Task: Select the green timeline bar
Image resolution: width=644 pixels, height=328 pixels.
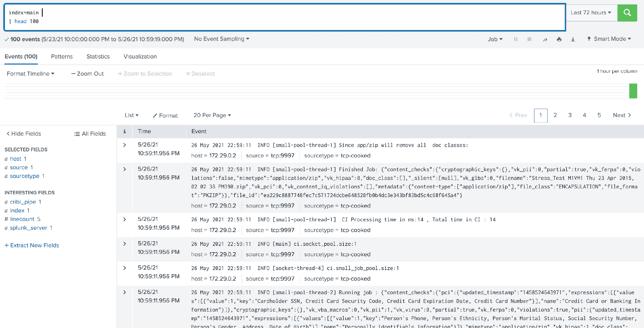Action: pyautogui.click(x=633, y=91)
